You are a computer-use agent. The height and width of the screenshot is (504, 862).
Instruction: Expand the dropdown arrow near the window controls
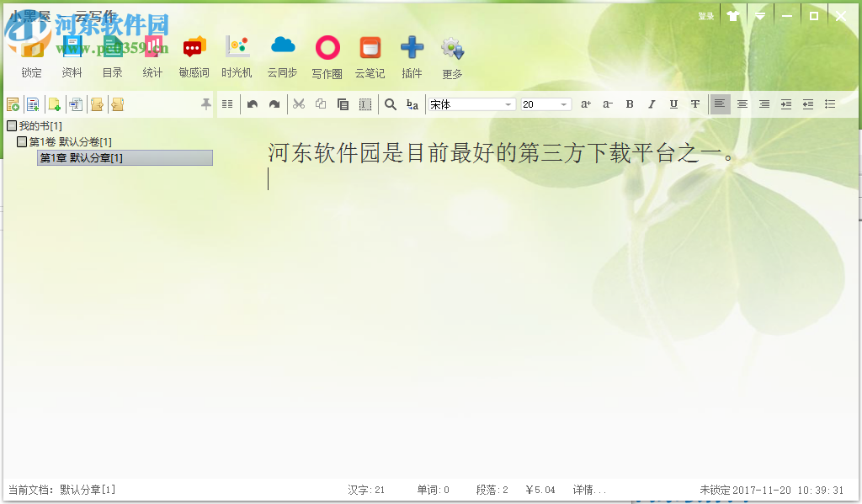pos(759,14)
